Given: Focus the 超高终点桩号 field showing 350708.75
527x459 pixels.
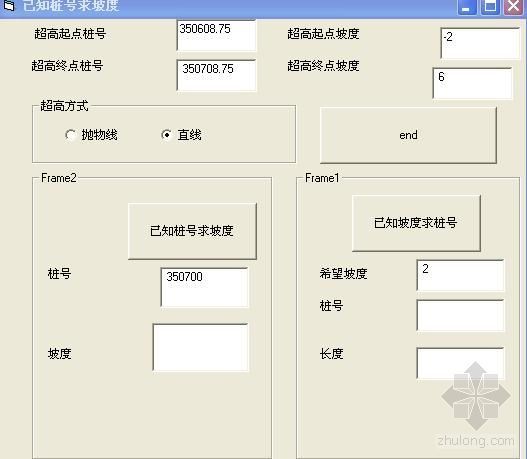Looking at the screenshot, I should coord(216,75).
